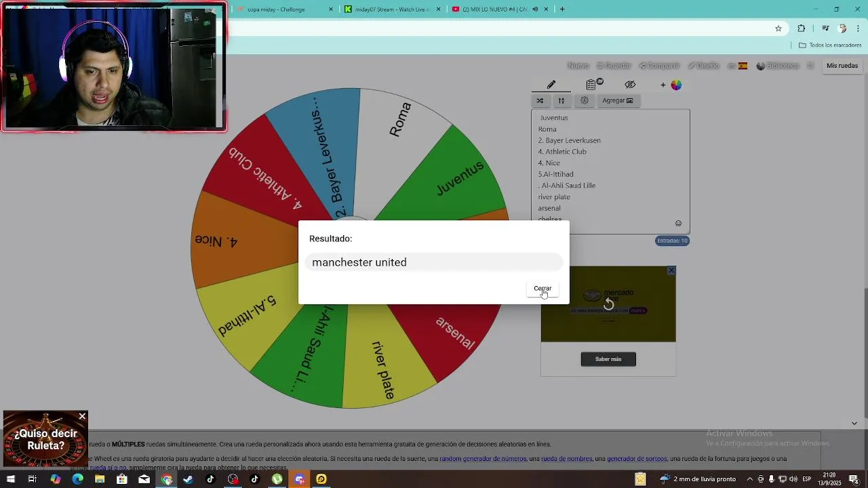Click Nuevo in the top menu
This screenshot has width=868, height=488.
[x=578, y=66]
